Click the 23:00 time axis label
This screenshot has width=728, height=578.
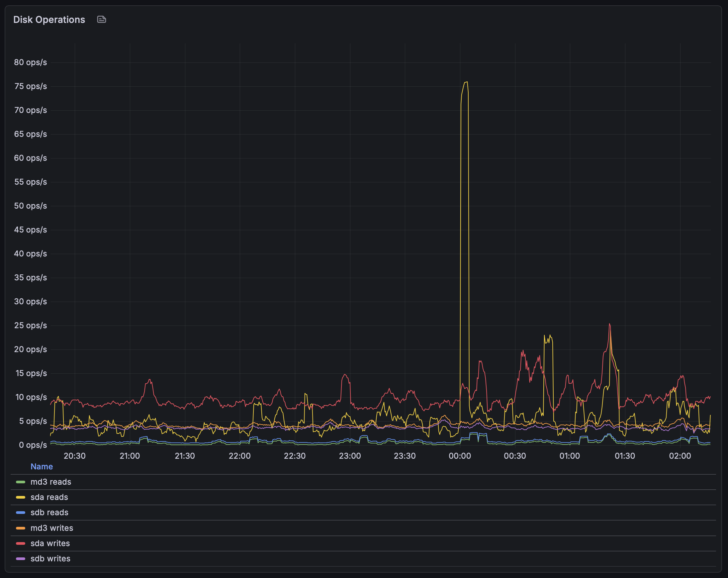(350, 456)
